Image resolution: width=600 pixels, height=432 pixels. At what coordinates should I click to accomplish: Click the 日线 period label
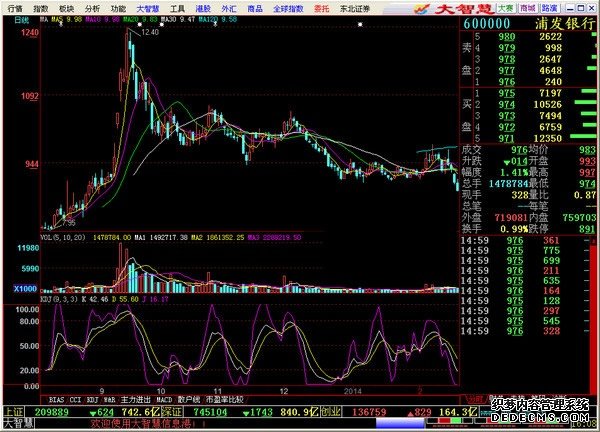click(21, 20)
